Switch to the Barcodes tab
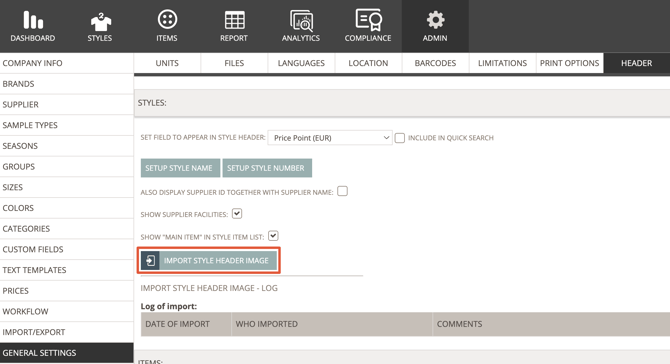 tap(435, 63)
